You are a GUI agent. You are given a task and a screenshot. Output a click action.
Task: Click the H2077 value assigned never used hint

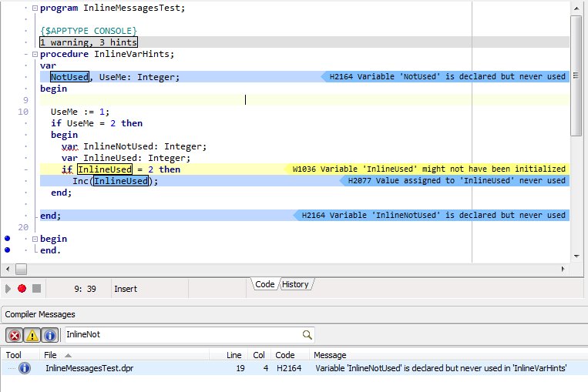coord(456,181)
